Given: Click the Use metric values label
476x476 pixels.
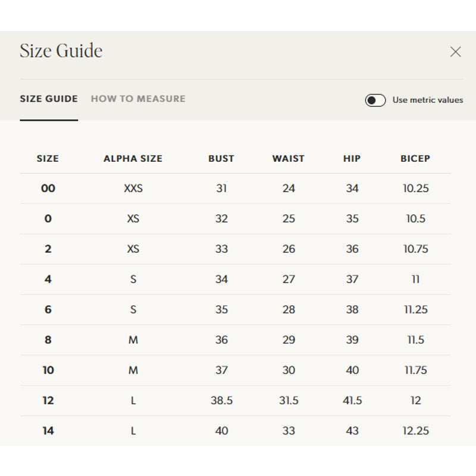Looking at the screenshot, I should tap(428, 100).
